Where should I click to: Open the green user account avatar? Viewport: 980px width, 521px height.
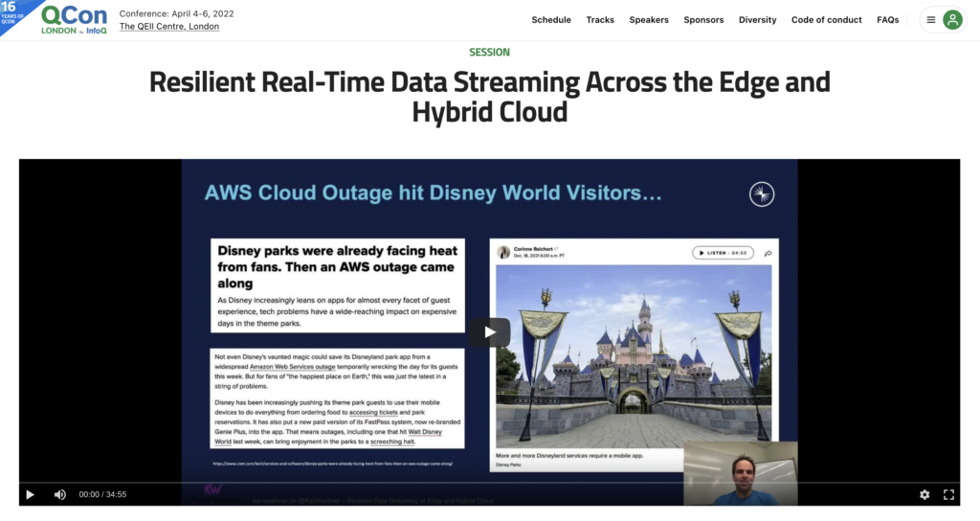tap(952, 20)
